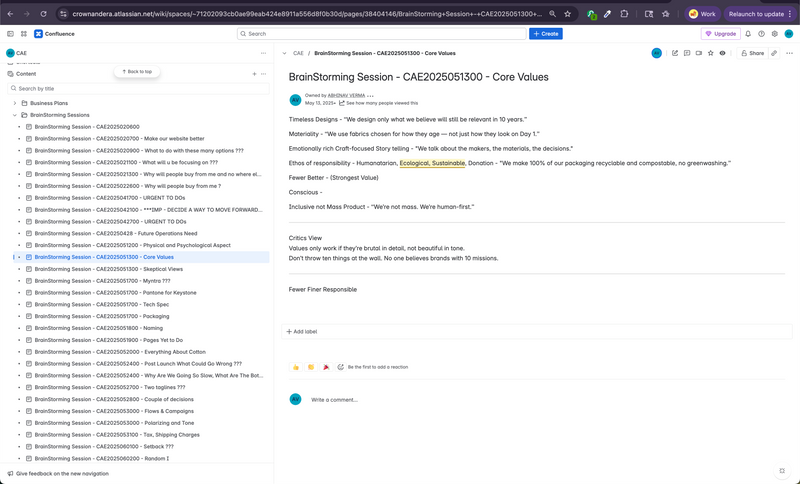
Task: Click the blue Create button
Action: pyautogui.click(x=546, y=34)
